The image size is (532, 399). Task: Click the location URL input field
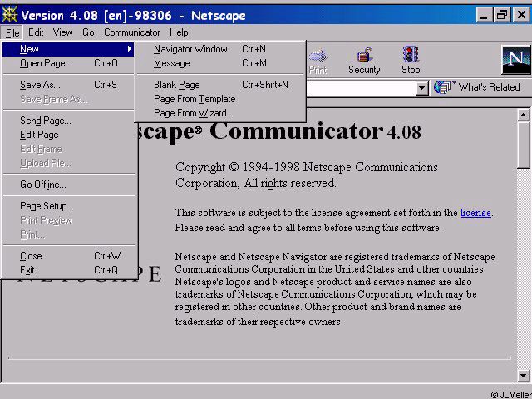[x=361, y=89]
